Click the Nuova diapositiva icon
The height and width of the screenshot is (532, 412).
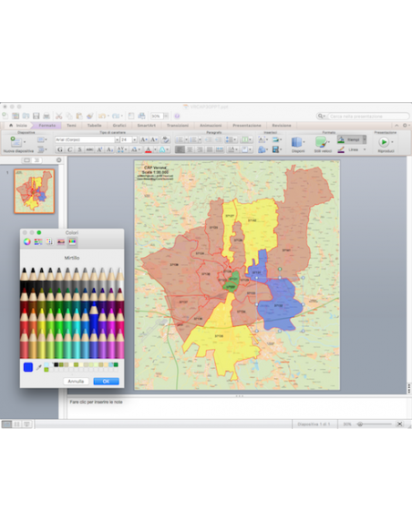pyautogui.click(x=15, y=141)
